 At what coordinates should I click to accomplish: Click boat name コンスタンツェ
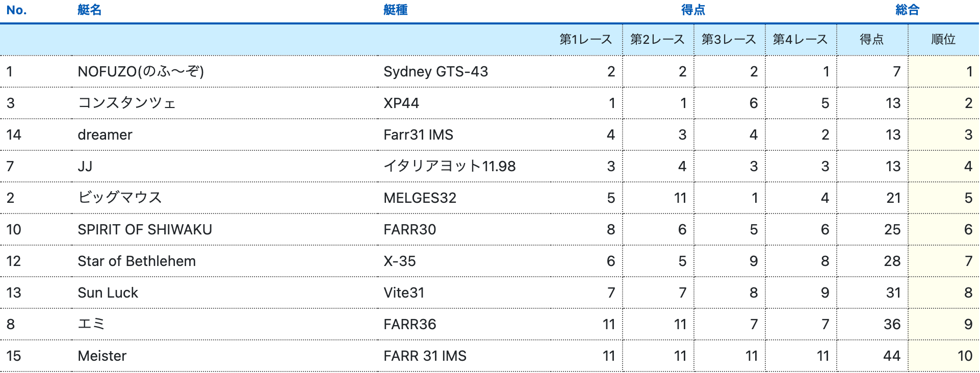click(x=126, y=103)
